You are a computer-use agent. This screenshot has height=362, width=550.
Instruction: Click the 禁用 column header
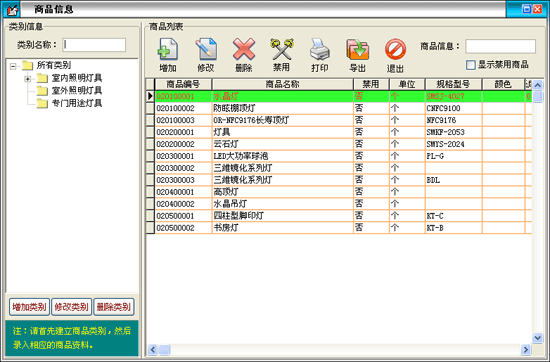[371, 84]
